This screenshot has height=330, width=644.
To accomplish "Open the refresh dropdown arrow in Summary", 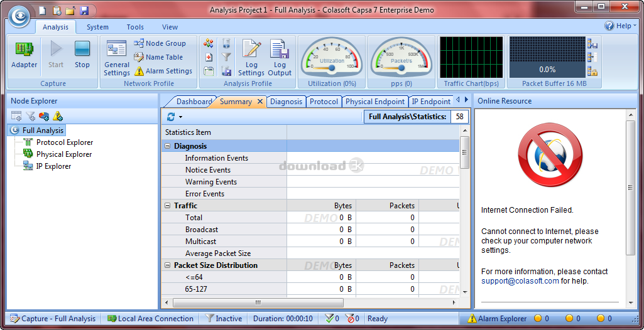I will [x=180, y=117].
